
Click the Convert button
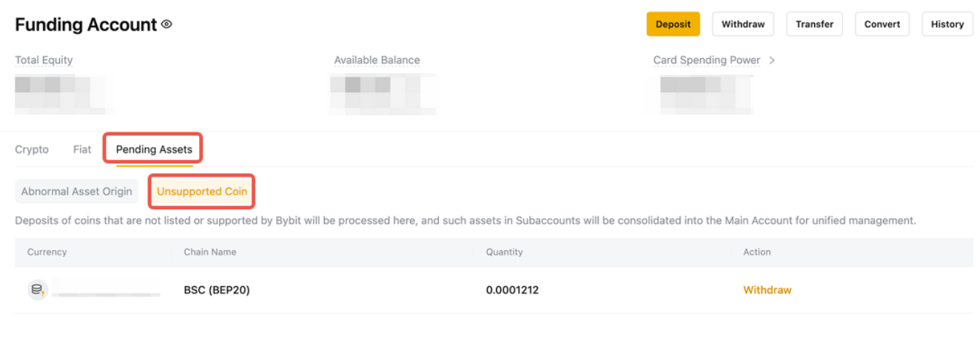pos(882,24)
